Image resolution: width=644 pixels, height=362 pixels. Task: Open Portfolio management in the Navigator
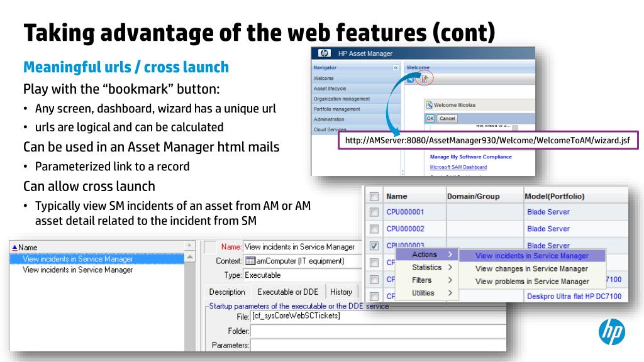(x=337, y=109)
